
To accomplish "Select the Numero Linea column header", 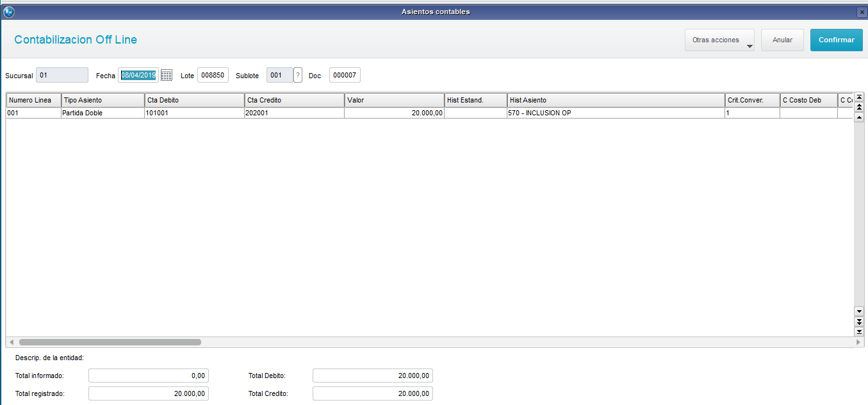I will [33, 100].
